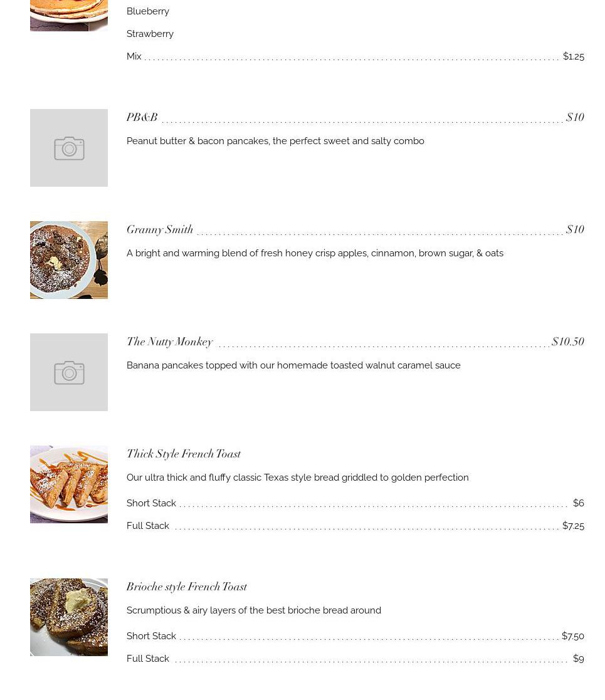Click The Nutty Monkey placeholder camera icon

[69, 372]
